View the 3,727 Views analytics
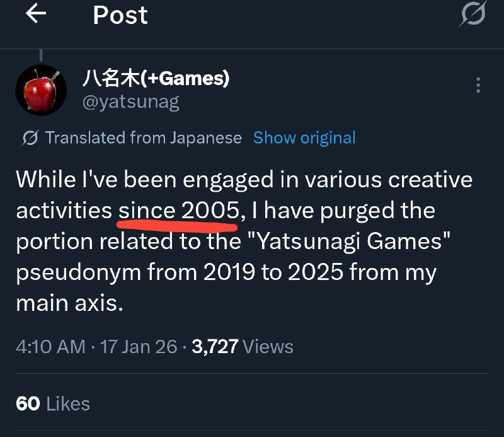Viewport: 504px width, 437px height. [x=242, y=346]
